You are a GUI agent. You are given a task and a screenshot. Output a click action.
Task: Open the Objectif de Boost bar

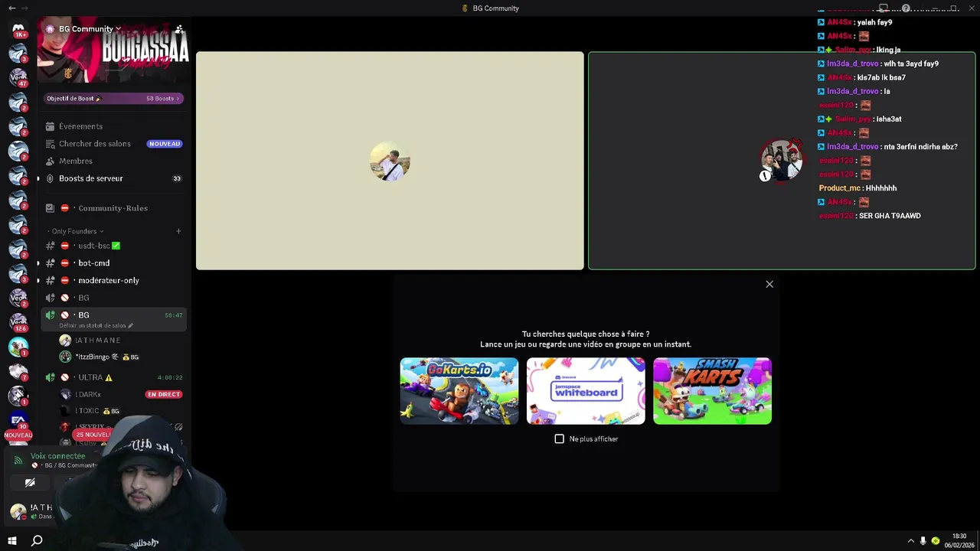coord(113,98)
